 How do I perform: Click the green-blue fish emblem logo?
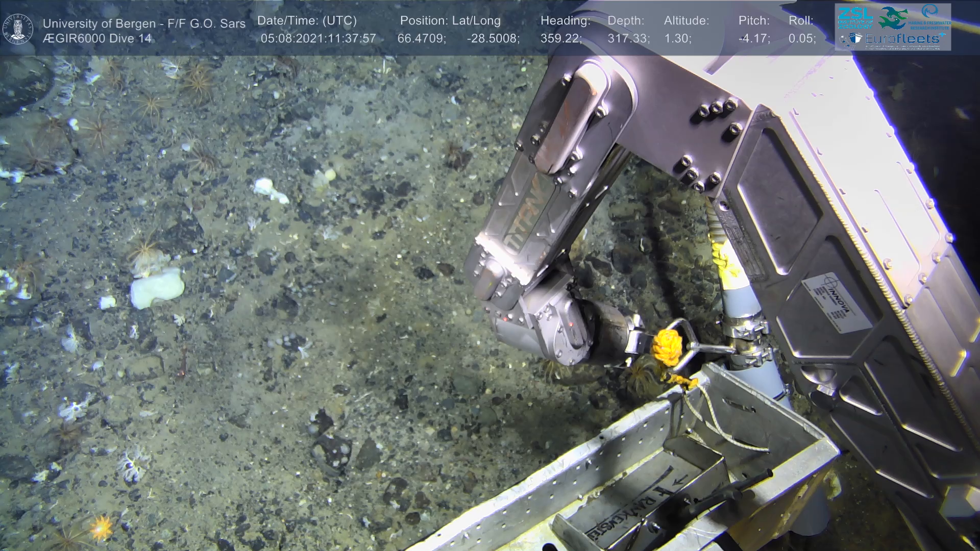tap(893, 18)
